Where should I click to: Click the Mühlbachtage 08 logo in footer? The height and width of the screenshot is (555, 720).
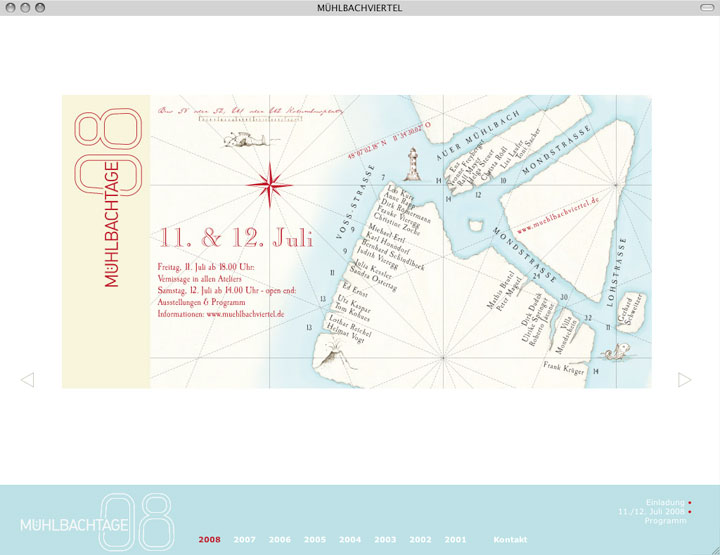pos(95,520)
